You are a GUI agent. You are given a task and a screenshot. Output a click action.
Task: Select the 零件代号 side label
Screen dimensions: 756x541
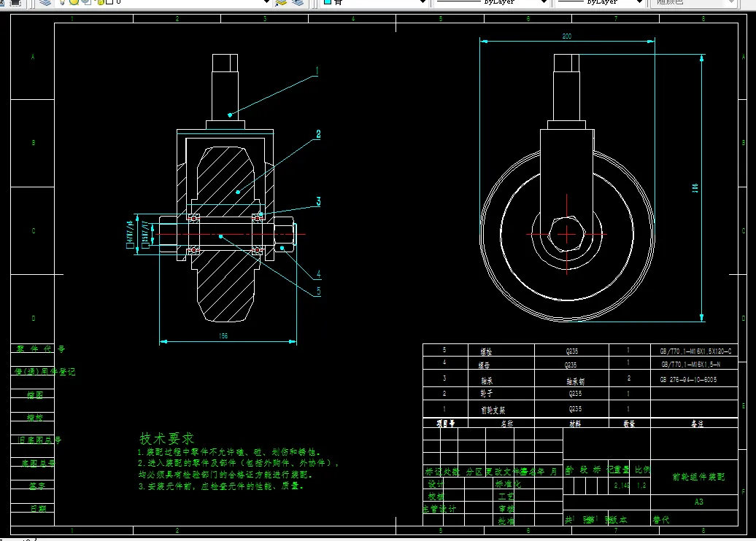41,349
